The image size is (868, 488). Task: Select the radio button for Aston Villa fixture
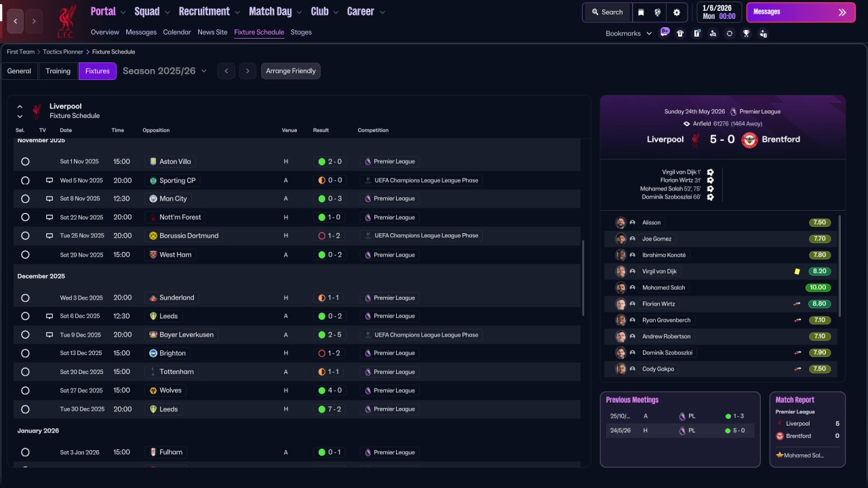coord(25,162)
